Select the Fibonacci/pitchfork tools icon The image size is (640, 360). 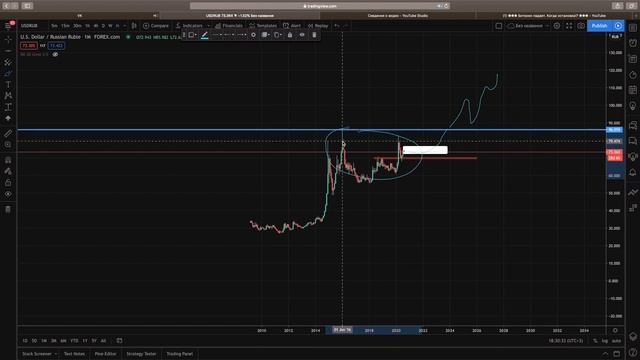pos(8,62)
